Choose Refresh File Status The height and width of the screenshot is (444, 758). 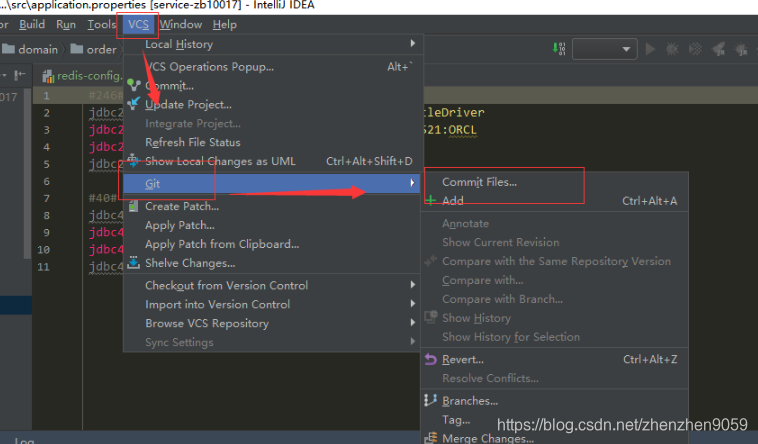(273, 142)
